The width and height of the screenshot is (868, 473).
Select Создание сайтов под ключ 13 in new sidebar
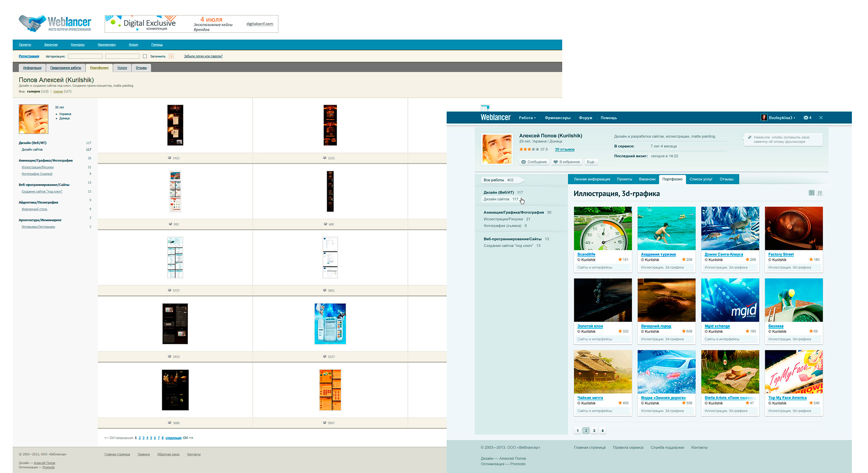(512, 245)
